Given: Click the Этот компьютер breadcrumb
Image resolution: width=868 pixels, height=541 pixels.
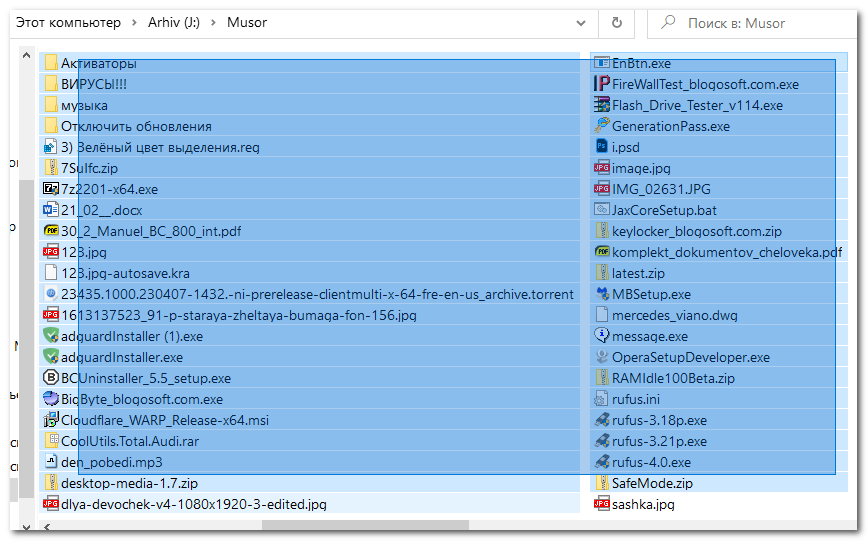Looking at the screenshot, I should 68,23.
